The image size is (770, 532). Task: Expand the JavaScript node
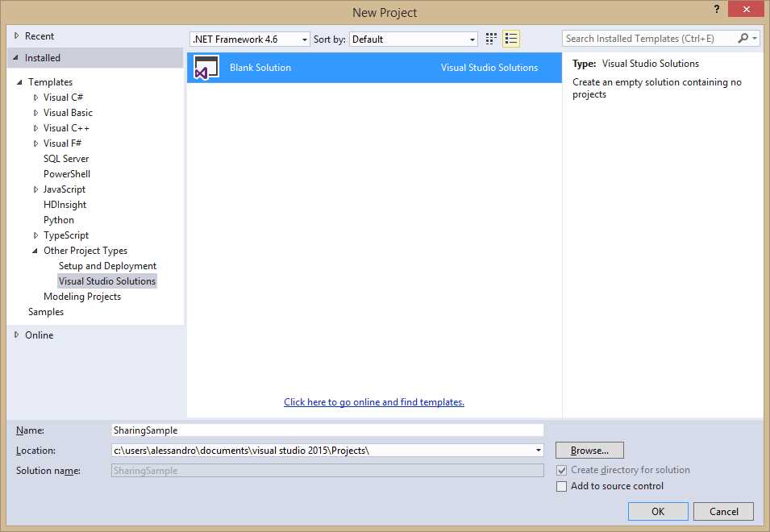click(x=35, y=189)
